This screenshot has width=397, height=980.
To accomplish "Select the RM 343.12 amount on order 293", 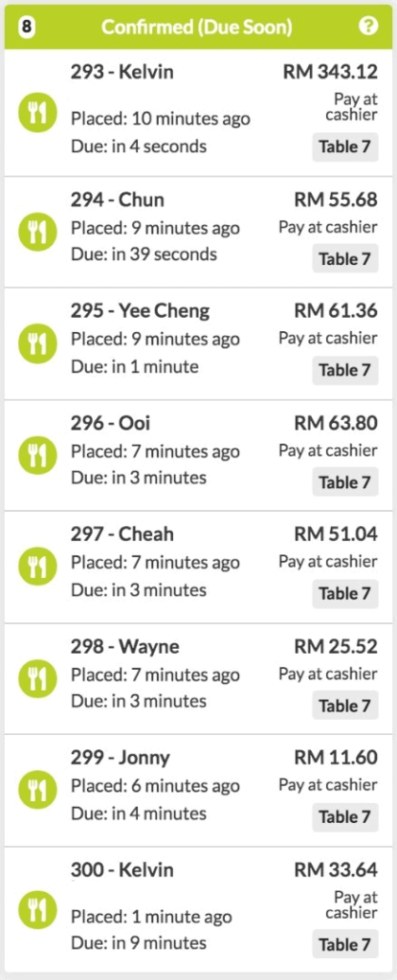I will (x=331, y=72).
